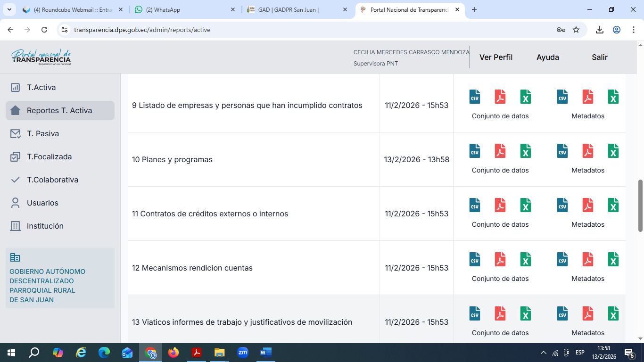
Task: Expand Chrome tab search dropdown arrow
Action: (x=9, y=9)
